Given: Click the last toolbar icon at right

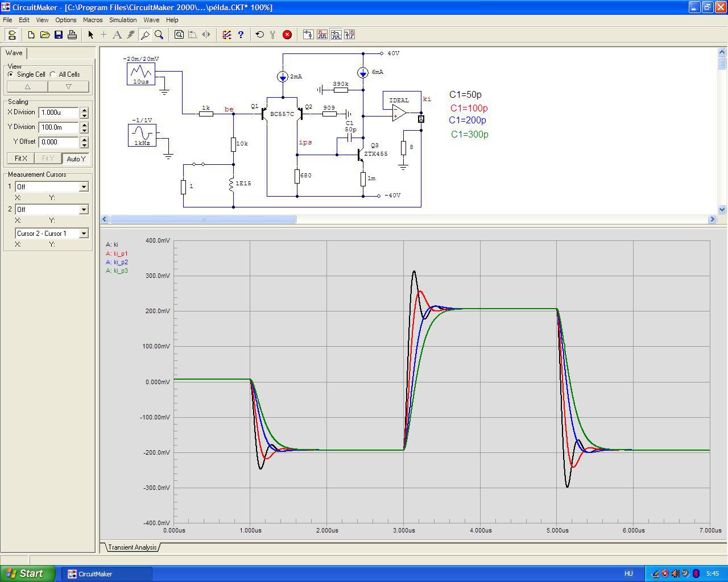Looking at the screenshot, I should pyautogui.click(x=349, y=35).
